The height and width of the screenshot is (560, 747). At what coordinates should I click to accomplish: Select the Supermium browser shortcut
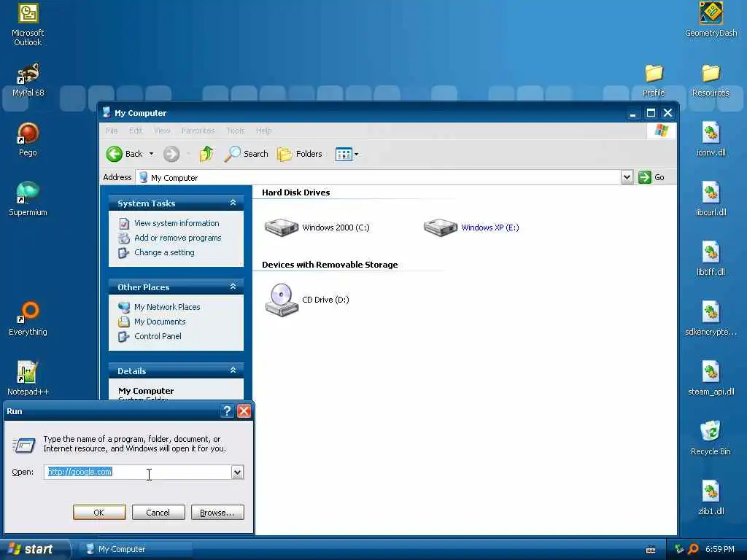pos(28,199)
